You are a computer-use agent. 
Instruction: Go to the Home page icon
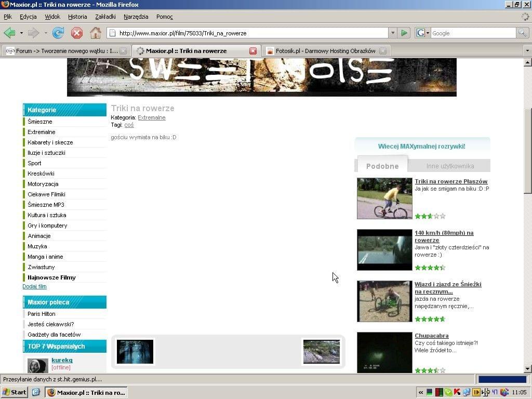click(96, 33)
